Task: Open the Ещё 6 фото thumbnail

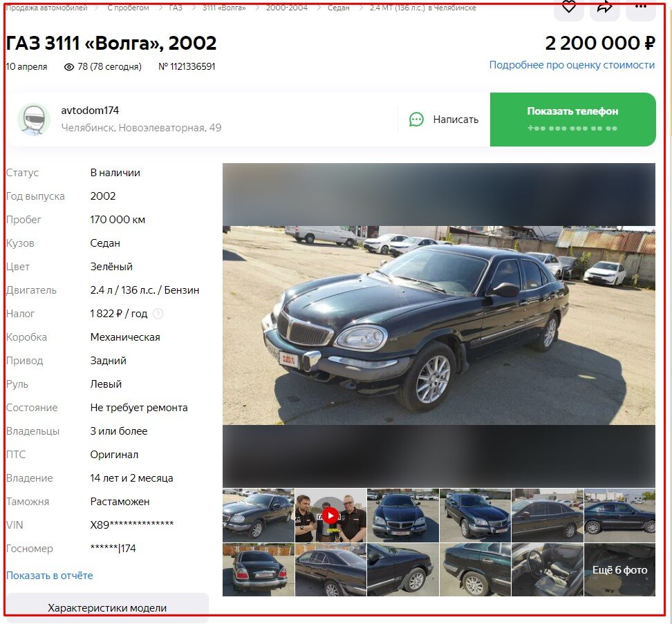Action: 619,569
